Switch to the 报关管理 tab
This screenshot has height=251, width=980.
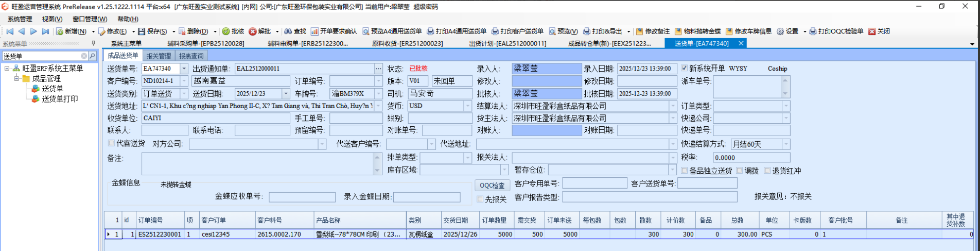pyautogui.click(x=159, y=56)
